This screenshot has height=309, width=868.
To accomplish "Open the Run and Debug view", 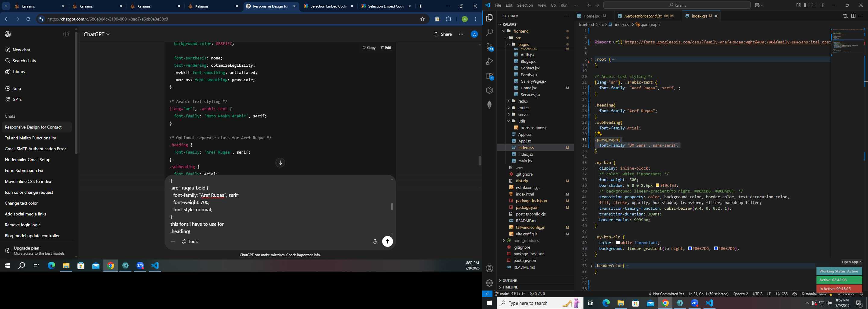I will pyautogui.click(x=489, y=61).
